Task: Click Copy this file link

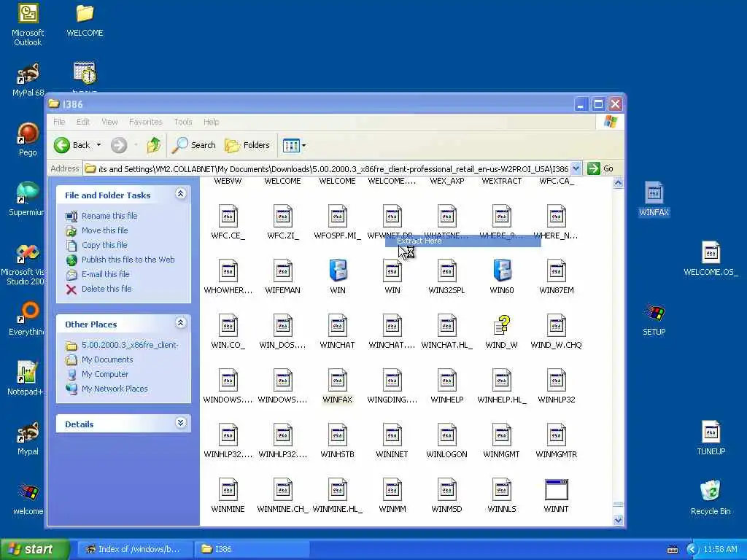Action: 104,245
